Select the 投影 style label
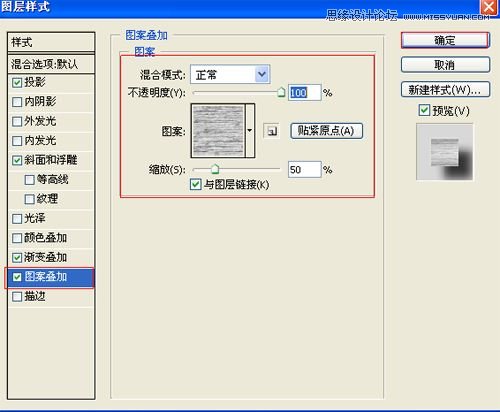Viewport: 500px width, 412px height. pos(35,82)
